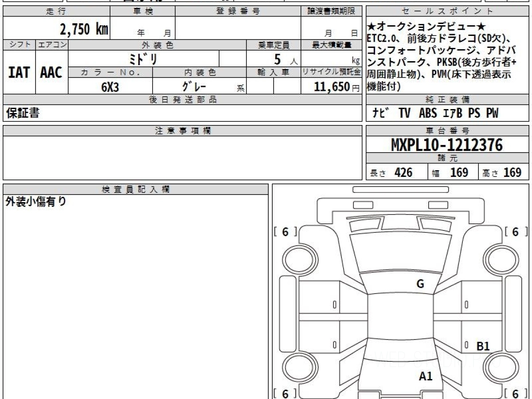Select the IAT transmission value
This screenshot has height=399, width=532.
pos(19,72)
